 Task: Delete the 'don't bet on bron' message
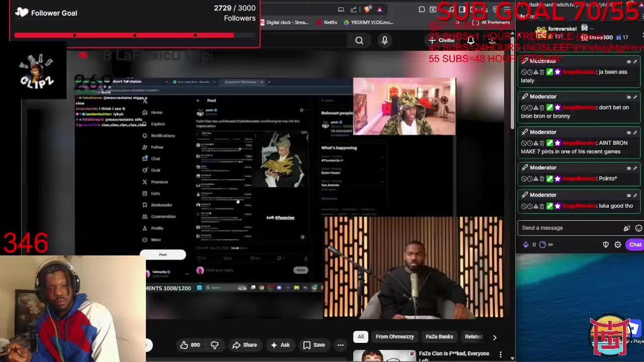[541, 108]
